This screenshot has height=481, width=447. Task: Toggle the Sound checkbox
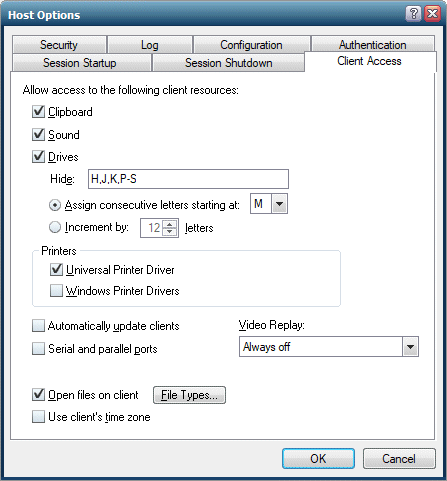pyautogui.click(x=38, y=135)
